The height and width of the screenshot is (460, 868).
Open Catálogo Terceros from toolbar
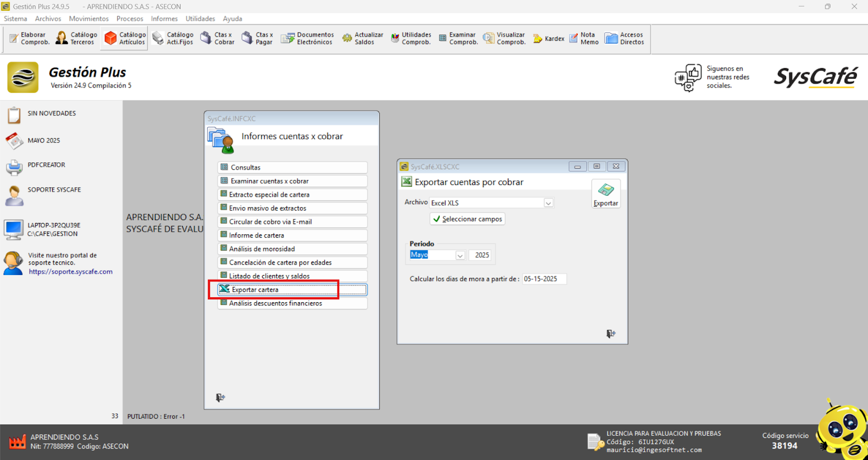pos(76,39)
